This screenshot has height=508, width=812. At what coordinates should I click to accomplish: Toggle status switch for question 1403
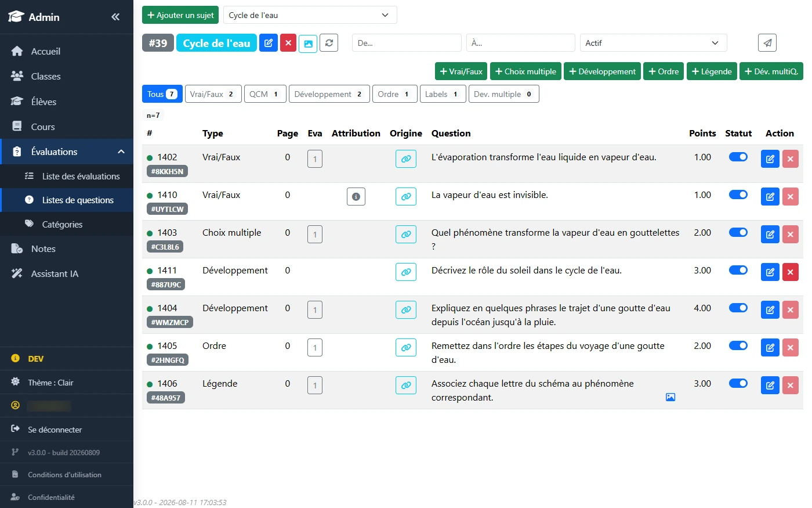point(738,232)
